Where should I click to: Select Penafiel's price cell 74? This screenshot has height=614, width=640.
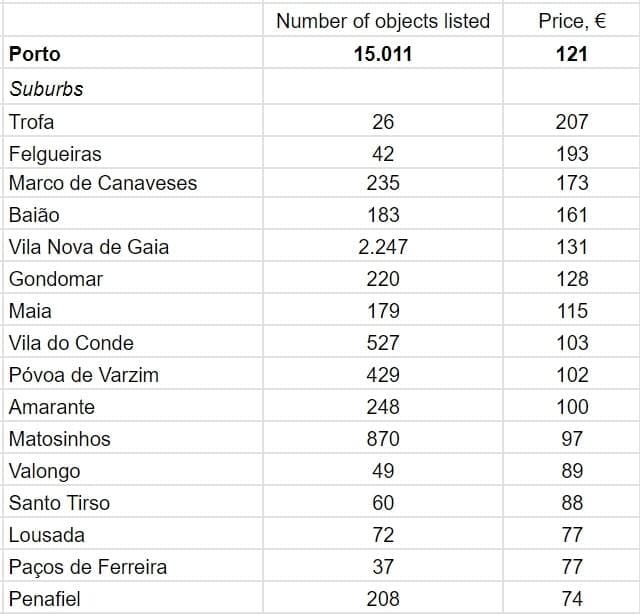click(x=572, y=599)
